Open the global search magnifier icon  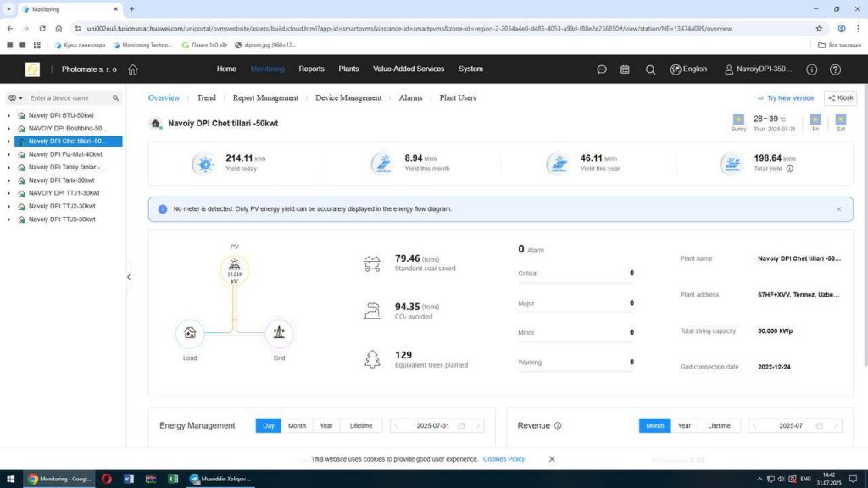650,69
